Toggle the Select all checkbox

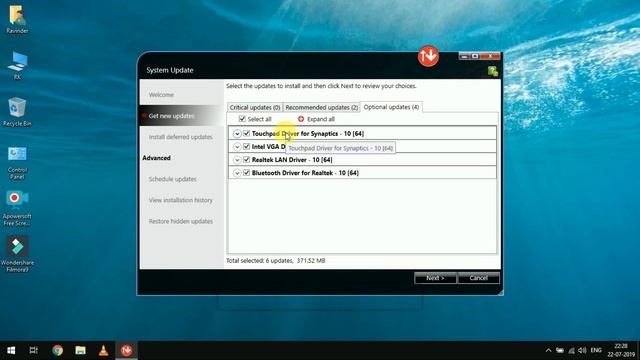(x=242, y=119)
